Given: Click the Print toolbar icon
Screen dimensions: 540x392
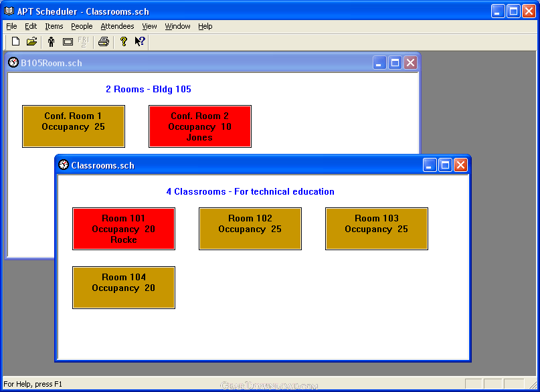Looking at the screenshot, I should (x=104, y=41).
